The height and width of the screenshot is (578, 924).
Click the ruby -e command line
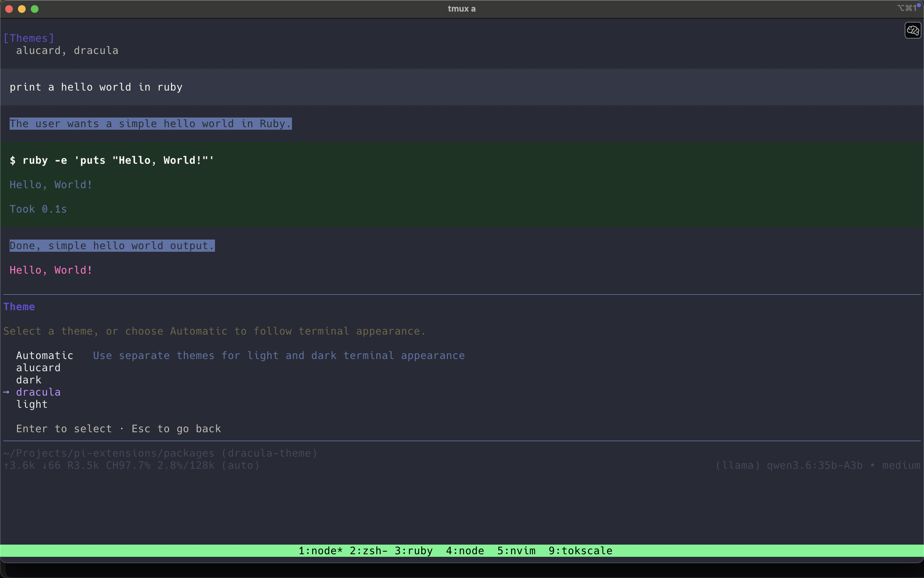pyautogui.click(x=112, y=160)
